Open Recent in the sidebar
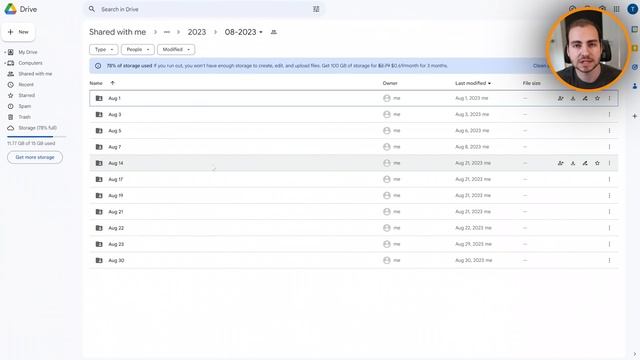This screenshot has width=640, height=360. 26,84
